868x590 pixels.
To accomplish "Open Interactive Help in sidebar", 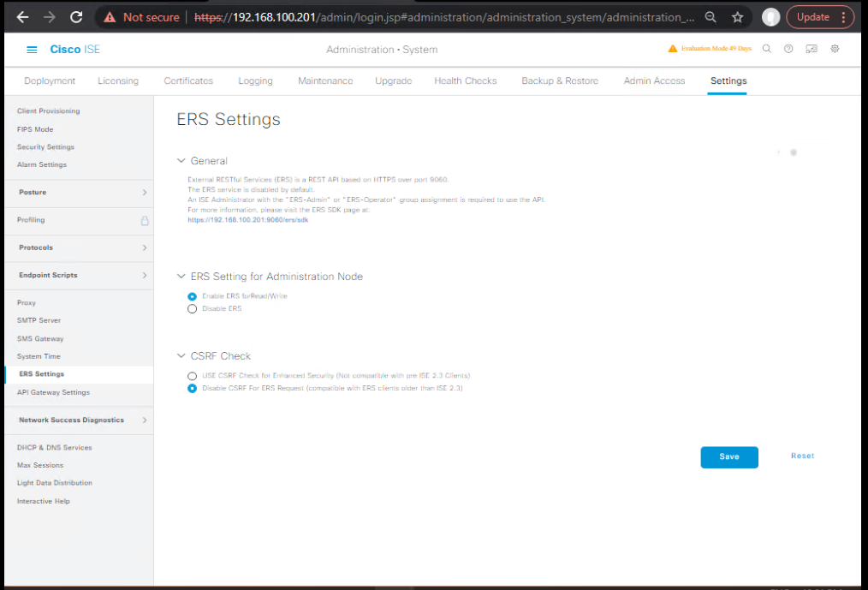I will (x=43, y=501).
